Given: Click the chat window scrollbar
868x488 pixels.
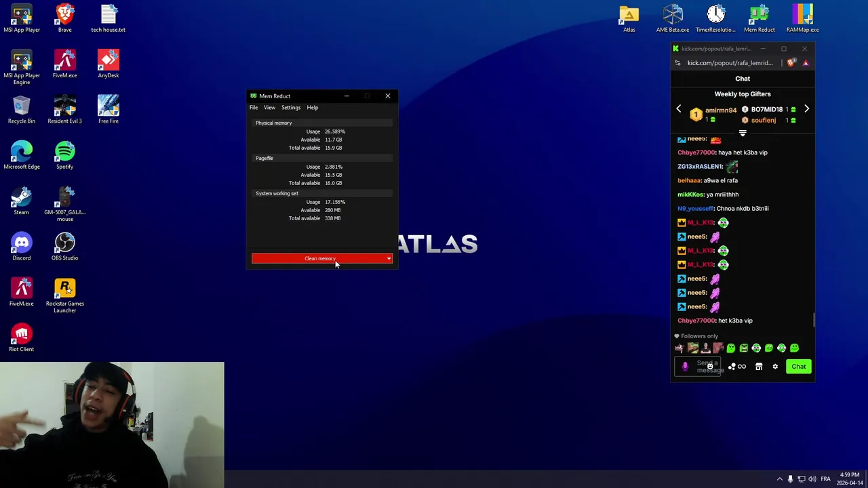Looking at the screenshot, I should point(813,320).
